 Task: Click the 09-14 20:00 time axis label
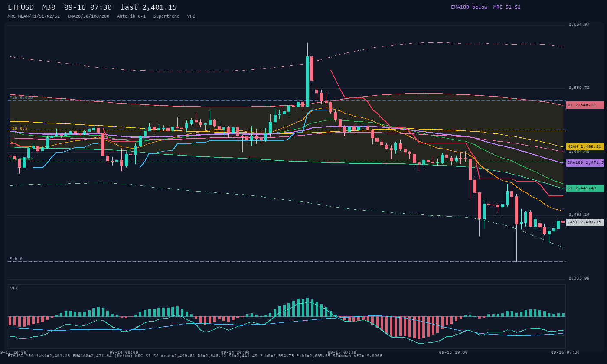[235, 352]
